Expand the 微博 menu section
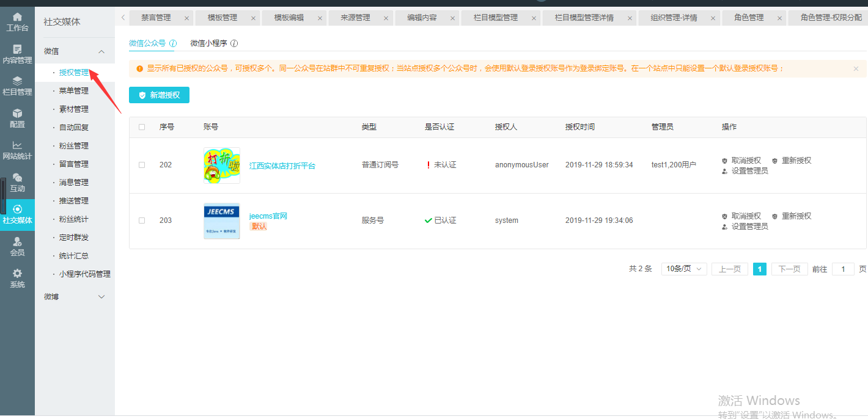This screenshot has width=868, height=419. click(101, 297)
